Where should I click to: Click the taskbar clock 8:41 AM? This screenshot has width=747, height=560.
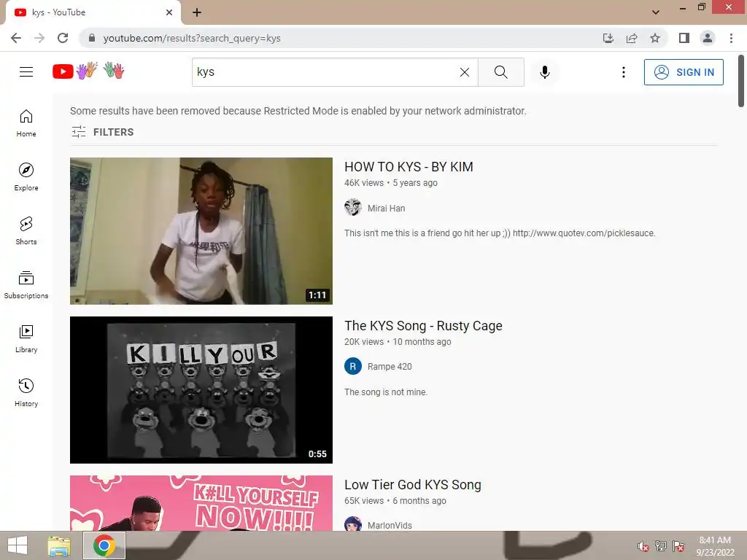(x=715, y=540)
